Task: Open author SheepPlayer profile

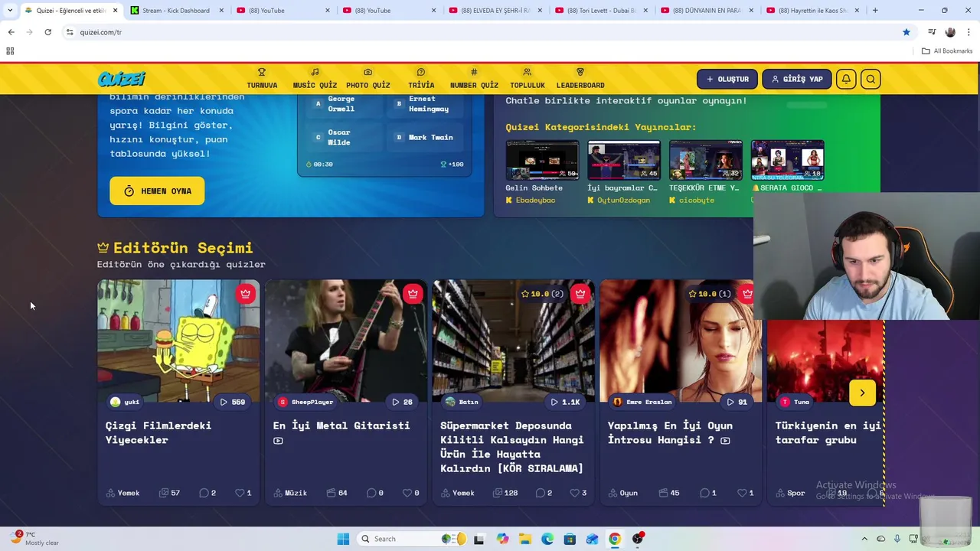Action: pyautogui.click(x=306, y=402)
